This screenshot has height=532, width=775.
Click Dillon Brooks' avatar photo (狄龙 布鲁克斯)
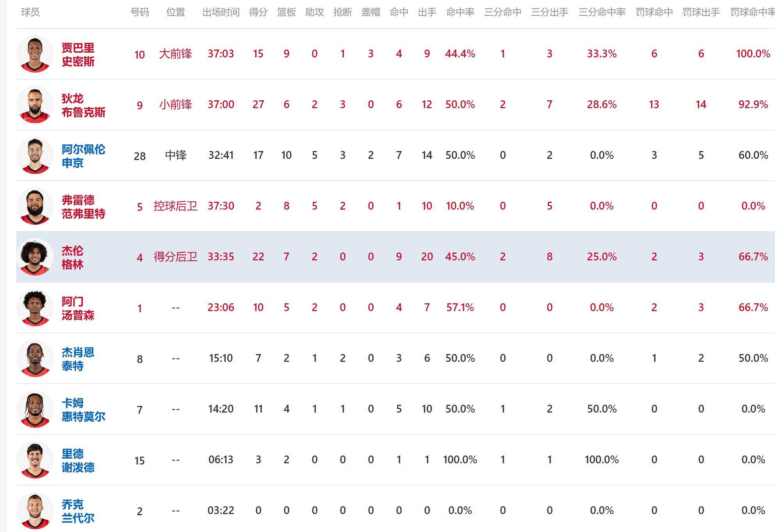click(35, 105)
